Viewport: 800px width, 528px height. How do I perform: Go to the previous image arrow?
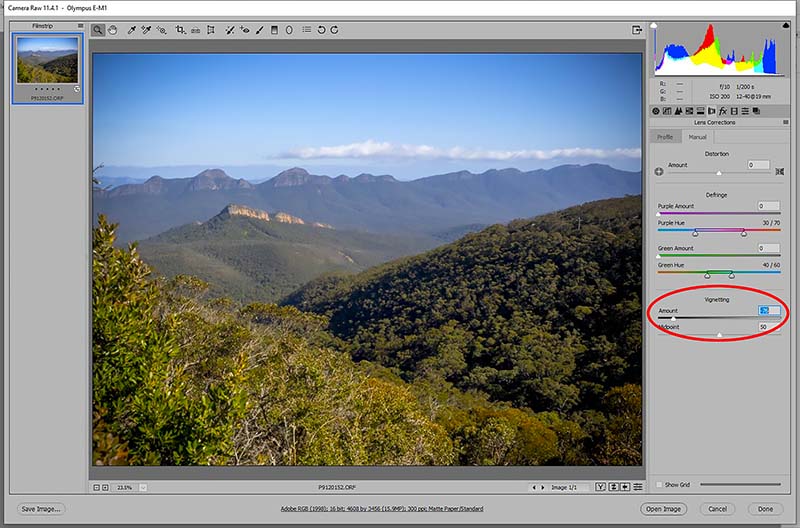coord(534,488)
